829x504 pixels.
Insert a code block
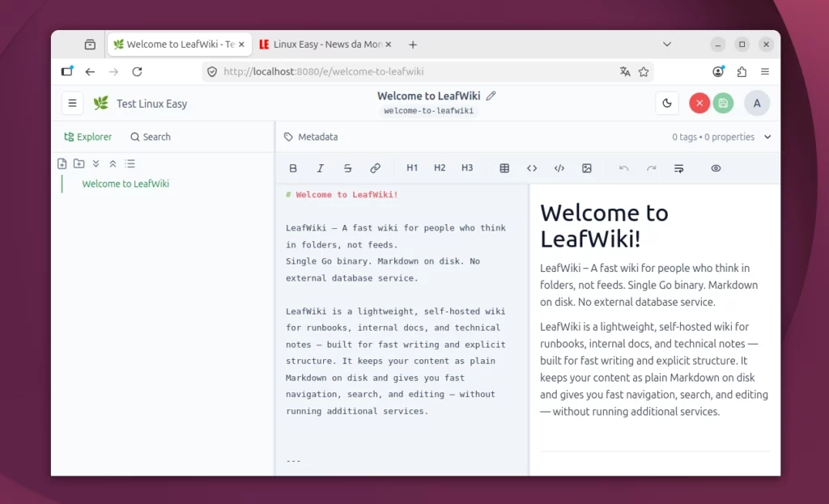point(559,168)
